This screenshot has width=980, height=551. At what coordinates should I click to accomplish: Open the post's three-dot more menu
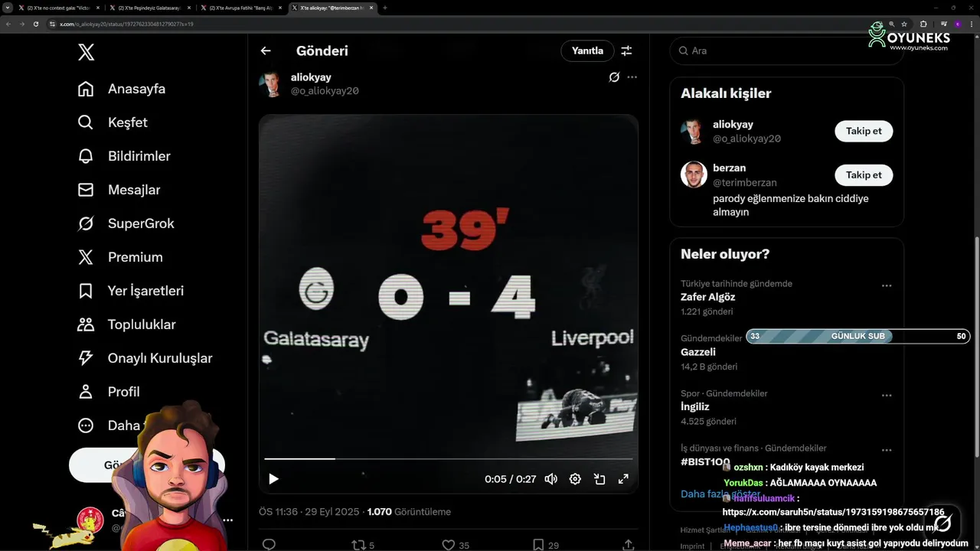[632, 77]
